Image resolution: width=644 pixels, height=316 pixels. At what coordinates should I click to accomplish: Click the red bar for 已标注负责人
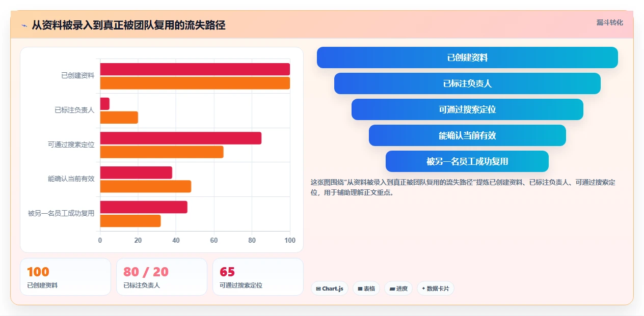(104, 104)
